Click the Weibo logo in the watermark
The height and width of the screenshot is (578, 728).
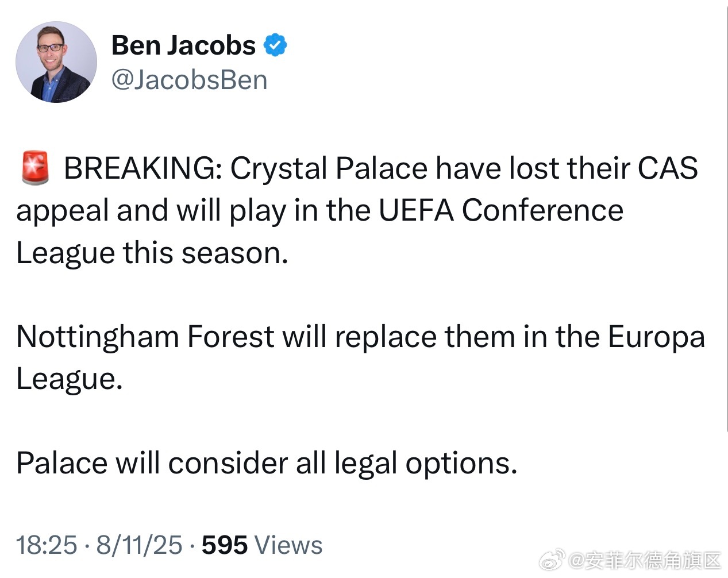point(553,558)
